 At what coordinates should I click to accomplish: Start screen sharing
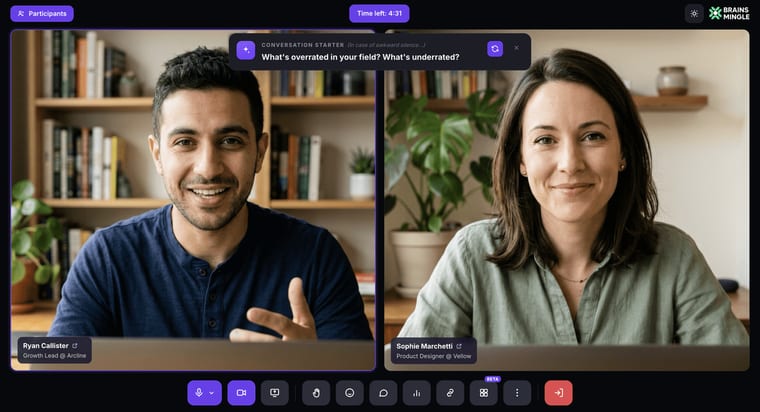click(x=275, y=393)
